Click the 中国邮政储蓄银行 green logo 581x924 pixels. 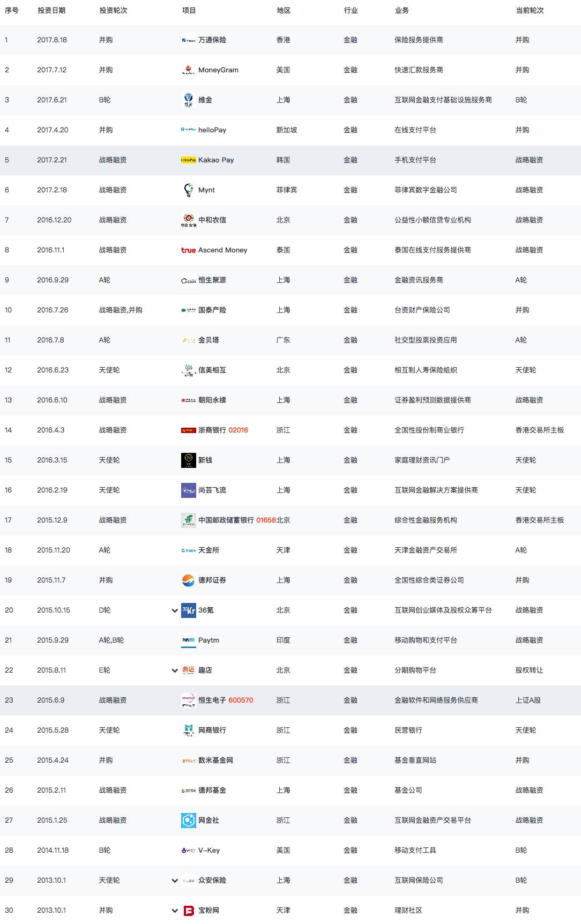click(x=188, y=520)
